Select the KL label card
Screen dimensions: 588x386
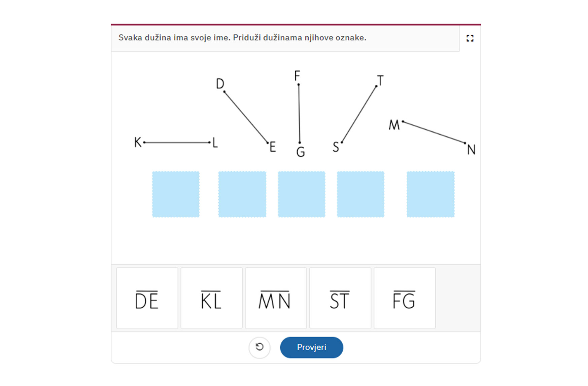click(x=211, y=298)
